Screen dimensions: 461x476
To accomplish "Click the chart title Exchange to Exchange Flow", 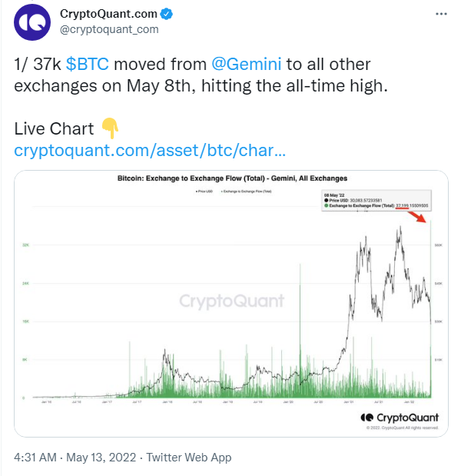I will pos(232,178).
